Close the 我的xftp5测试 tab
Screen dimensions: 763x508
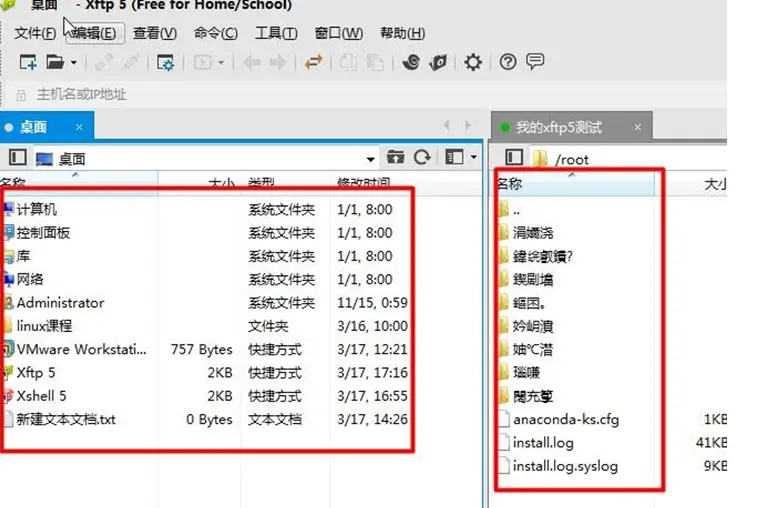pos(637,127)
